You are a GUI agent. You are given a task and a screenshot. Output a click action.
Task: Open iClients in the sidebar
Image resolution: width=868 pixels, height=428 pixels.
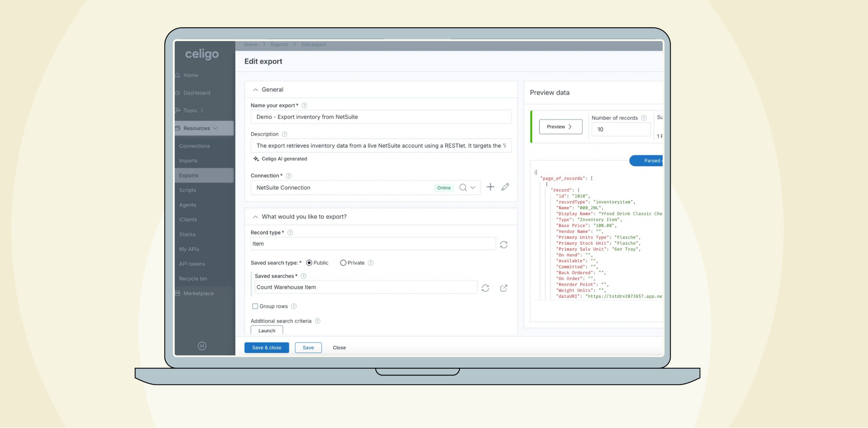tap(188, 220)
